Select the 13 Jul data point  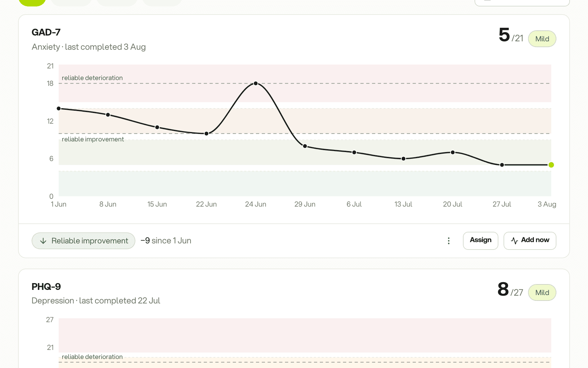[x=403, y=158]
